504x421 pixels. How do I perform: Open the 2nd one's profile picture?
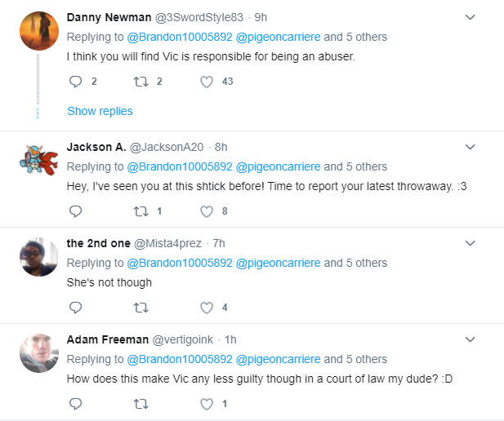[39, 257]
